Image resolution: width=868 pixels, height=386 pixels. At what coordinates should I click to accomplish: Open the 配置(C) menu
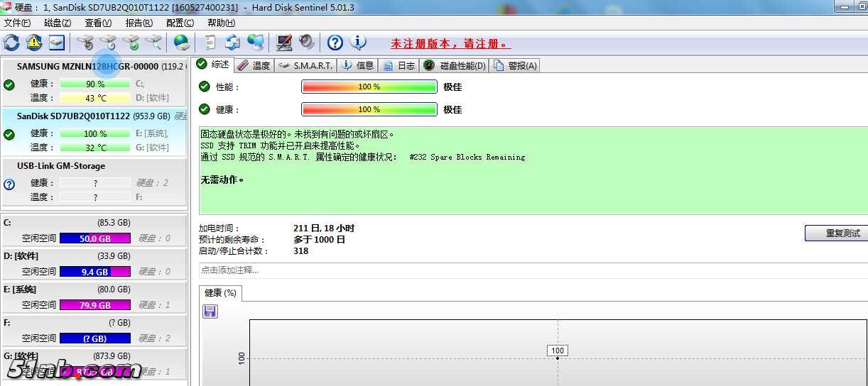pos(180,23)
